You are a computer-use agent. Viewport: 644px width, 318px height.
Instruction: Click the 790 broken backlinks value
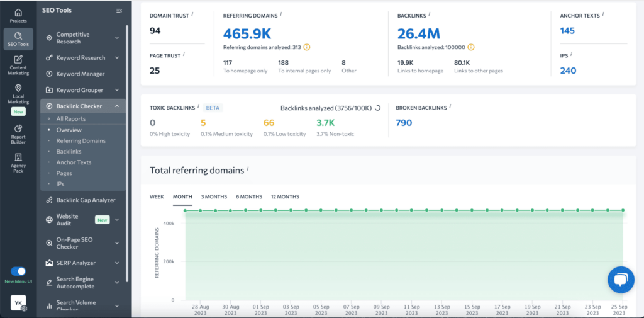click(x=404, y=123)
